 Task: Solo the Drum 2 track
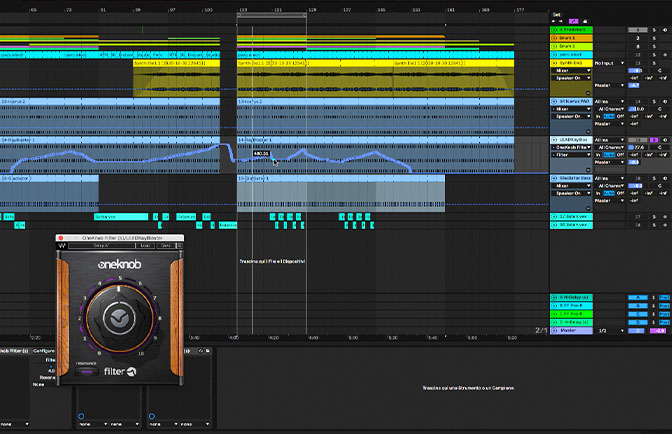(x=654, y=46)
